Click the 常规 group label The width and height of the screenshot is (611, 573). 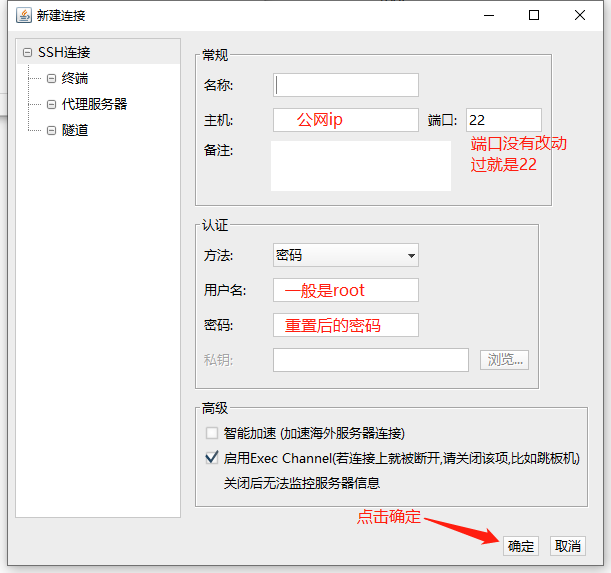coord(215,55)
